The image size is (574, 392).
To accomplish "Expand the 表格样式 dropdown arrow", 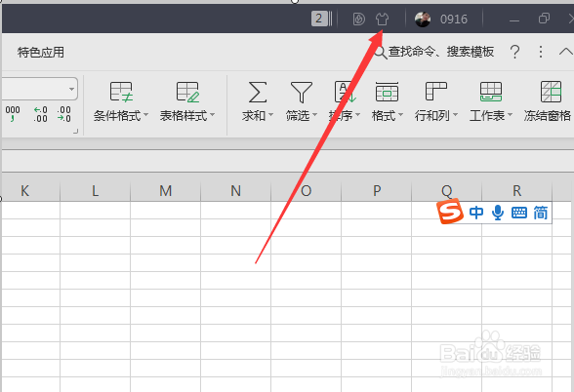I will coord(213,115).
